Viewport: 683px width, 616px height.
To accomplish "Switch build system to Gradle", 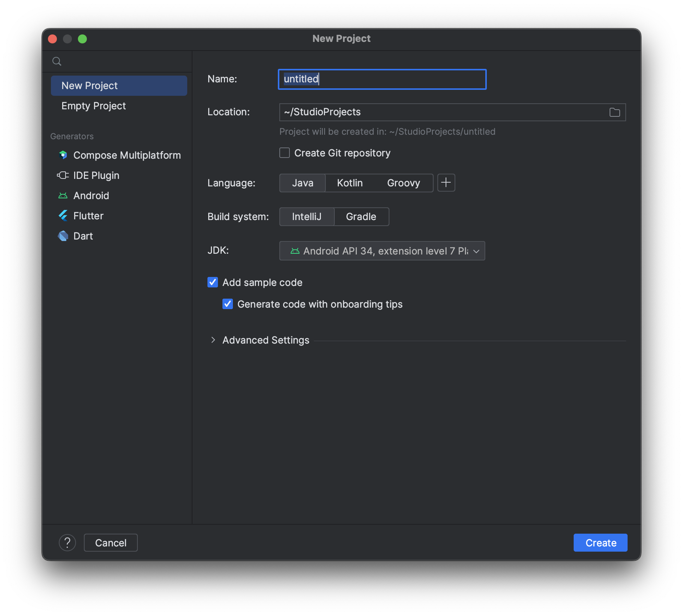I will pyautogui.click(x=361, y=217).
